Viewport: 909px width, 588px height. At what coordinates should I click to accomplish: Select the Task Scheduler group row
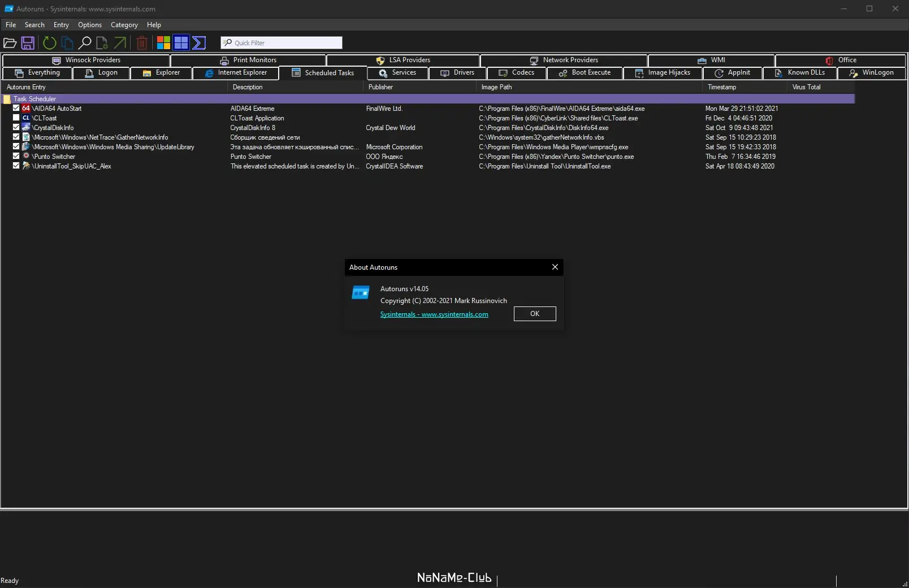[428, 99]
